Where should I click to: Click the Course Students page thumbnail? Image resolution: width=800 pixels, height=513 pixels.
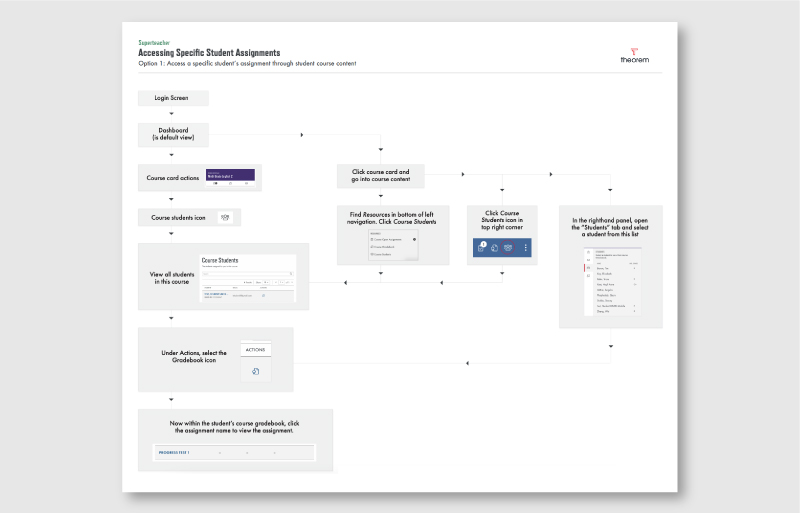(247, 278)
